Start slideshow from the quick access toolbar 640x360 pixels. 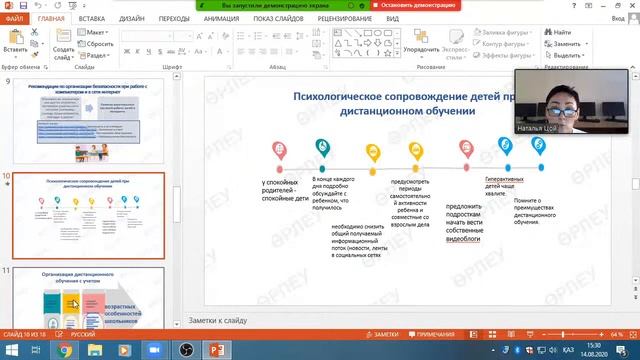click(73, 5)
